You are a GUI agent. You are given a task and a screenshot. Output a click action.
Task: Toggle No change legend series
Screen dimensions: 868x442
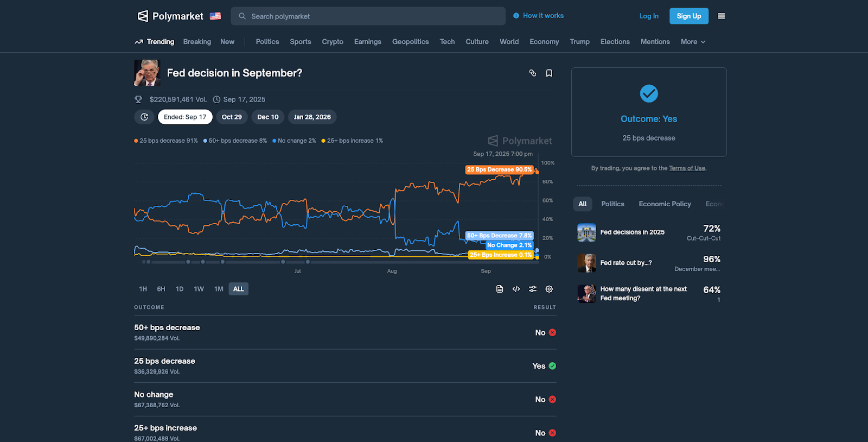294,141
